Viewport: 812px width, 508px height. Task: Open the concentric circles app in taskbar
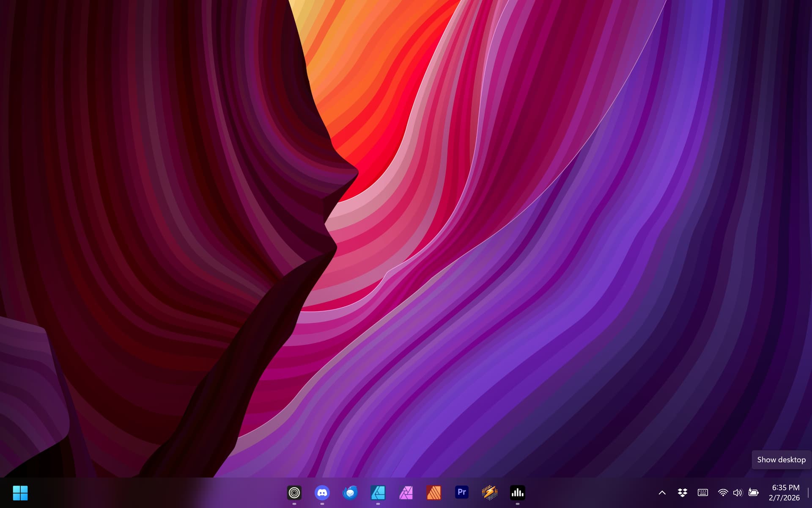tap(294, 493)
